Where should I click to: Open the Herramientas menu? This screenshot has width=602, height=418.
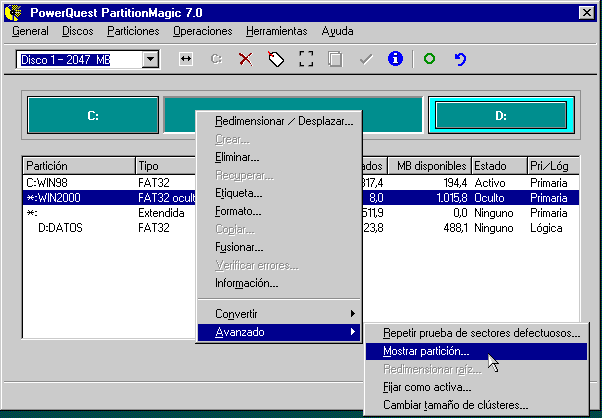[x=277, y=31]
